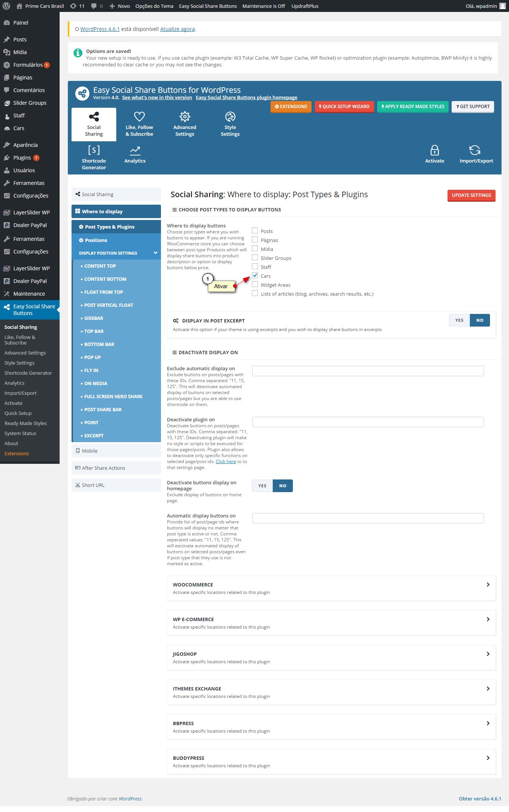
Task: Click the Extensions orange button
Action: pyautogui.click(x=291, y=107)
